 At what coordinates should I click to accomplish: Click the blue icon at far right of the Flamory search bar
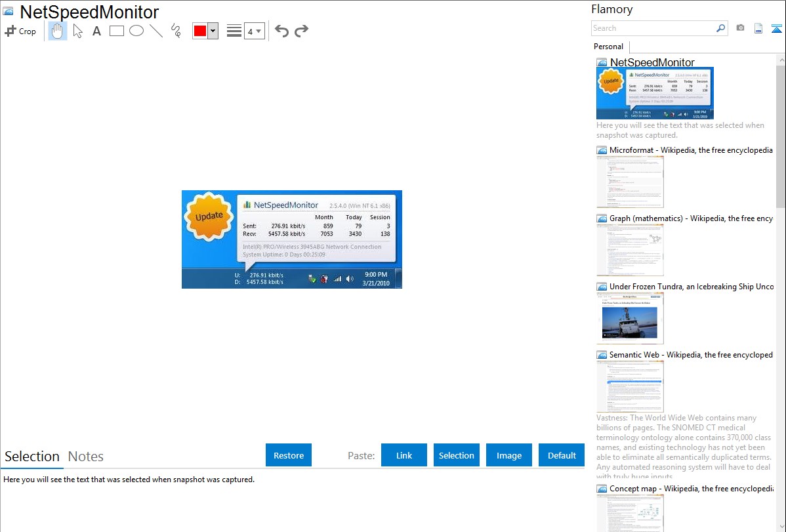pos(776,28)
